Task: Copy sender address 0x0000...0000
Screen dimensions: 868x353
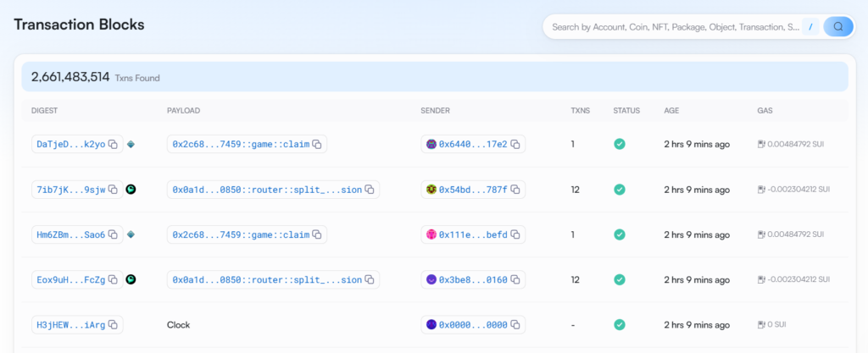Action: (515, 325)
